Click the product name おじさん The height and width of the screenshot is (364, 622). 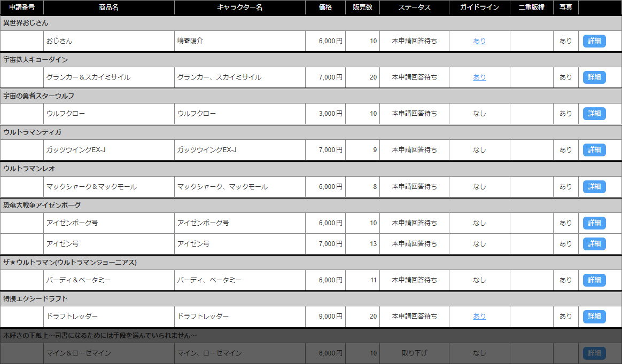[59, 41]
